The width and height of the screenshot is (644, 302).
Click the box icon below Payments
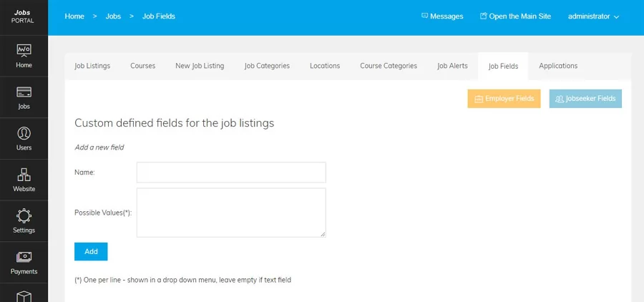[x=24, y=296]
